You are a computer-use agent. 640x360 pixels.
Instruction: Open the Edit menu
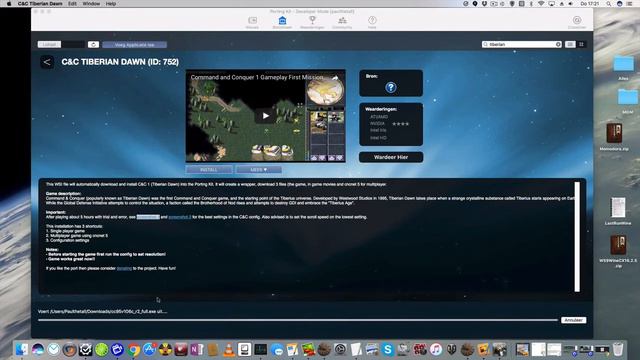pos(72,4)
